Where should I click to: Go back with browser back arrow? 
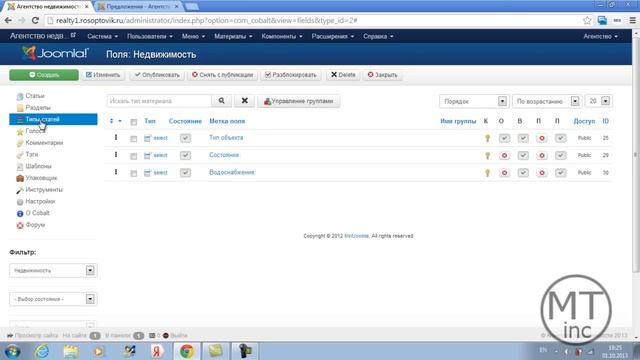click(8, 20)
